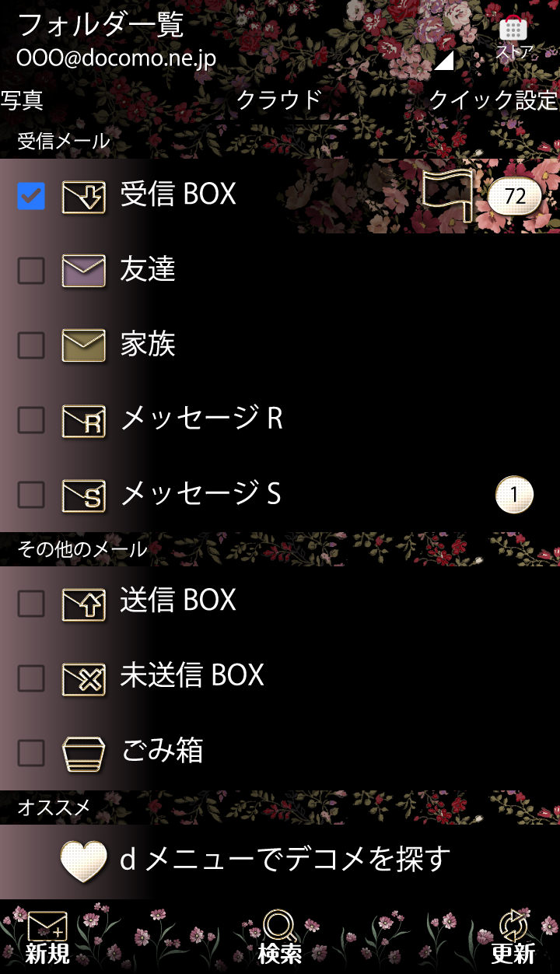This screenshot has width=560, height=974.
Task: Expand the account dropdown triangle
Action: pyautogui.click(x=443, y=61)
